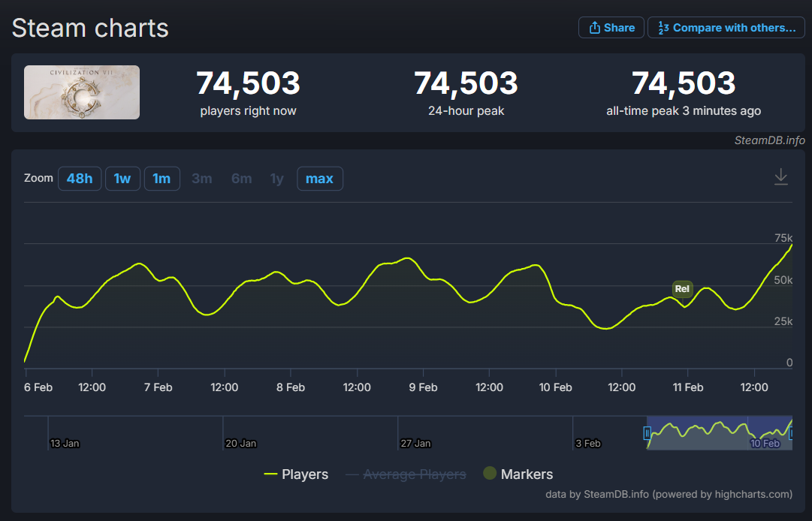The width and height of the screenshot is (812, 521).
Task: Click the 3 Feb label in the navigator
Action: click(587, 444)
